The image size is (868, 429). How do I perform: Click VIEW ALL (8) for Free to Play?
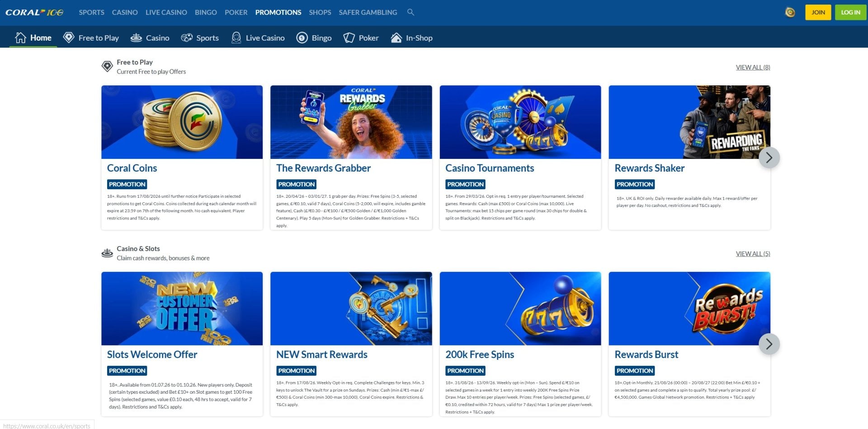coord(753,67)
